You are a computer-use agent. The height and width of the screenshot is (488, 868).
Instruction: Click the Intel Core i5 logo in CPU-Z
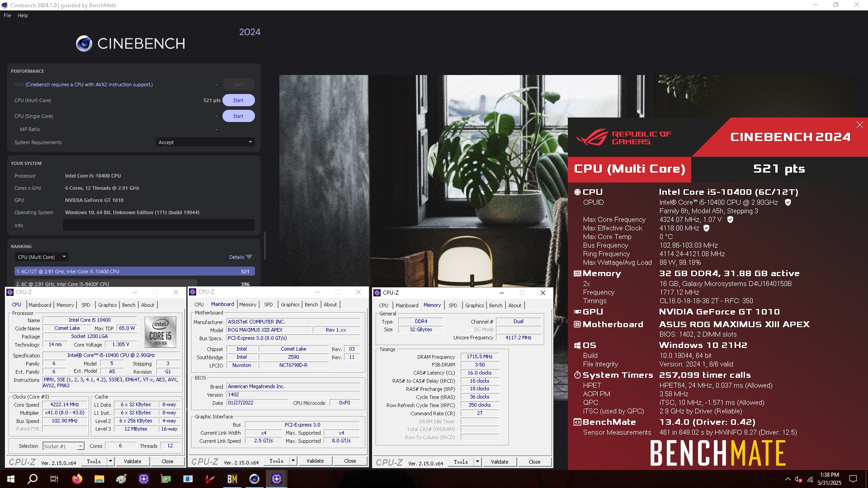(160, 332)
